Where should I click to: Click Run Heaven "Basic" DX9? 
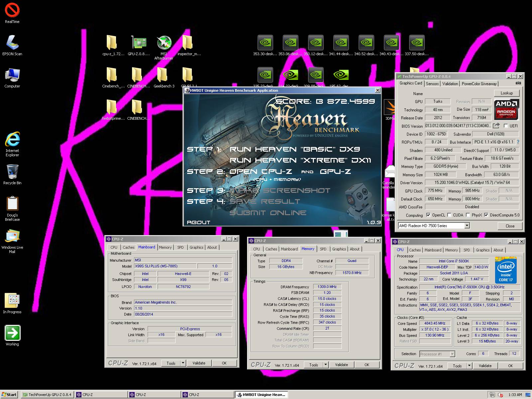(295, 149)
